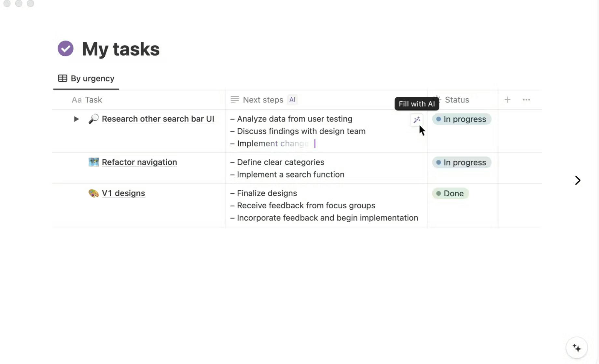Open the Research other search bar UI page

pos(158,119)
